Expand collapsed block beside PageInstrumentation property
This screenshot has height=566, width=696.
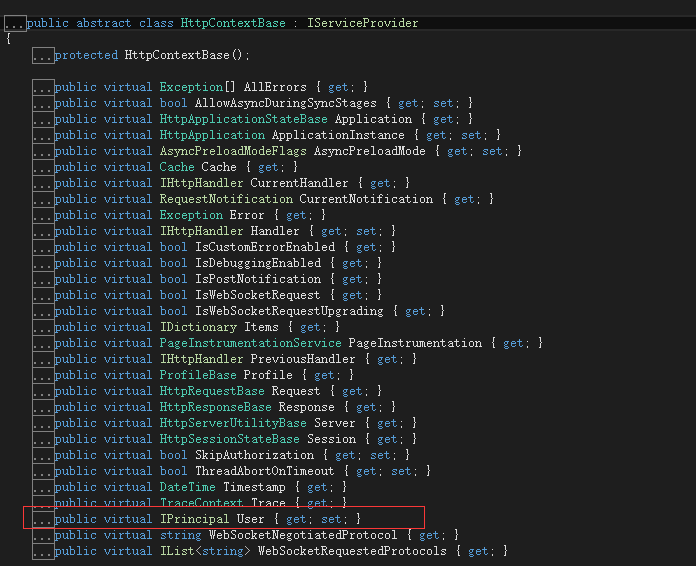(x=43, y=344)
